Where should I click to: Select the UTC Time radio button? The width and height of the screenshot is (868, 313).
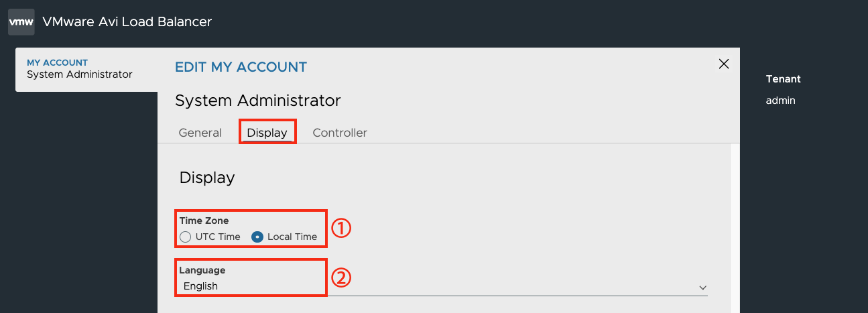[x=185, y=237]
